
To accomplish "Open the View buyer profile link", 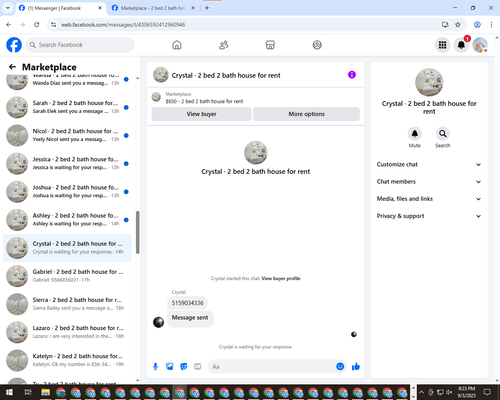I will pyautogui.click(x=281, y=279).
